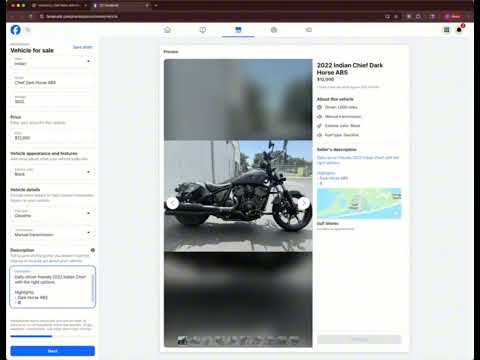Viewport: 480px width, 360px height.
Task: Switch to the first browser tab
Action: [59, 6]
